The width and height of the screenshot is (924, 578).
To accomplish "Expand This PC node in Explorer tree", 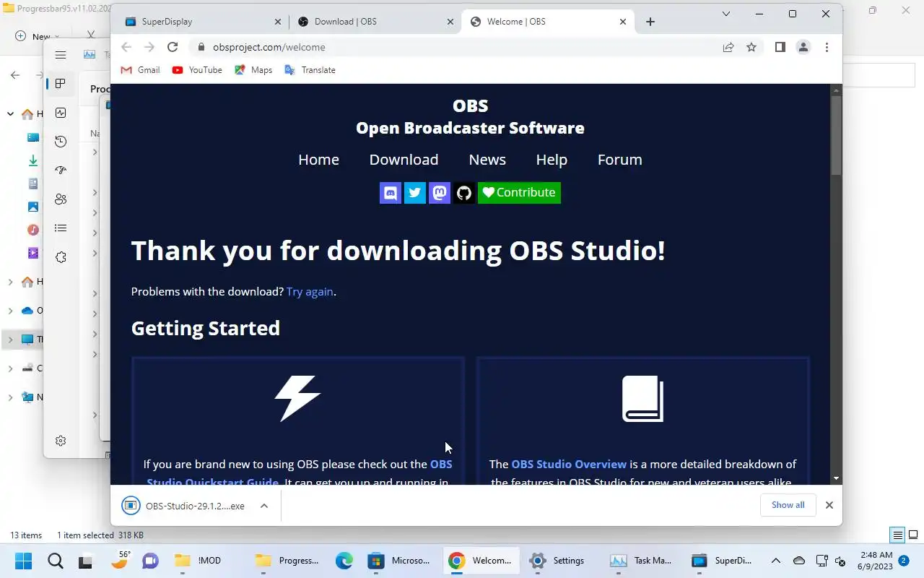I will point(10,340).
